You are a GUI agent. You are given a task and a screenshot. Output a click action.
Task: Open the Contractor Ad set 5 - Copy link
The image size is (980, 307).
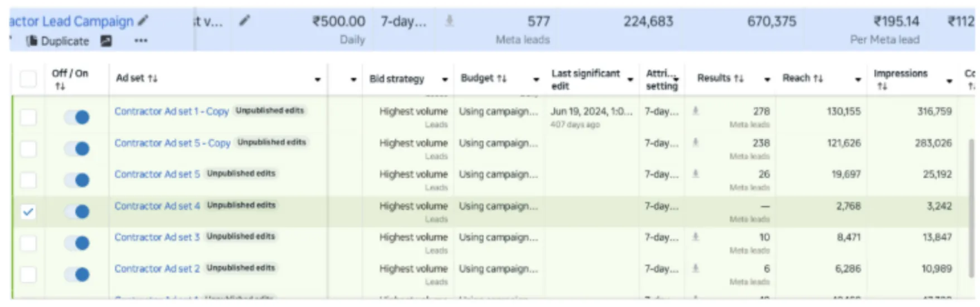pos(172,143)
